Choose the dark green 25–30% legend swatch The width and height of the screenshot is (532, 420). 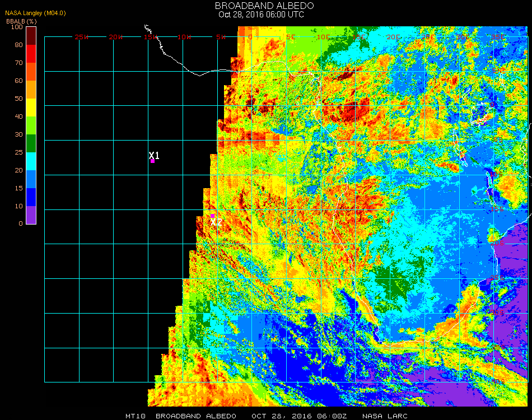31,143
